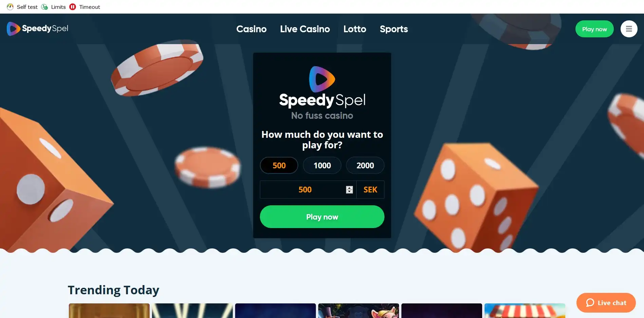Increase amount with the stepper up arrow
Image resolution: width=644 pixels, height=318 pixels.
[349, 188]
